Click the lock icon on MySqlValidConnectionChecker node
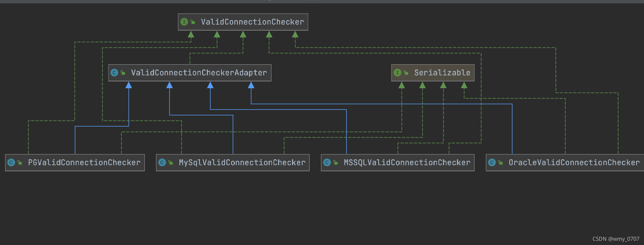This screenshot has width=644, height=245. click(171, 162)
